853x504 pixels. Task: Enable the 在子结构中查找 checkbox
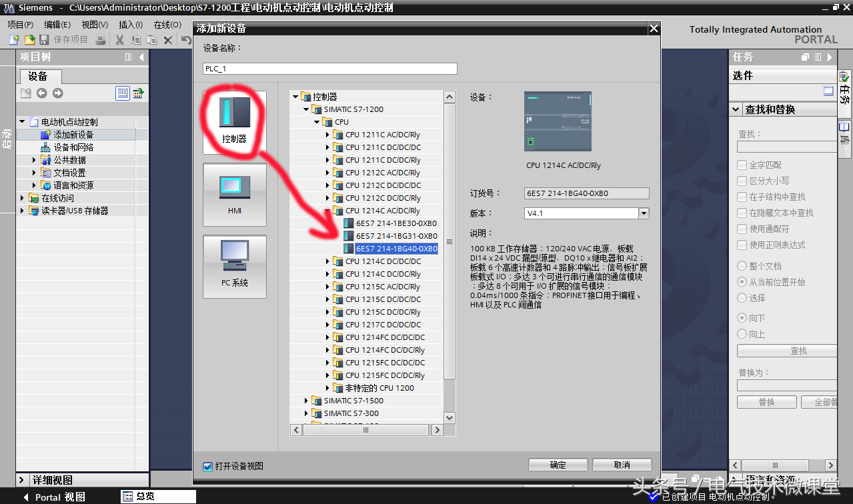(742, 197)
